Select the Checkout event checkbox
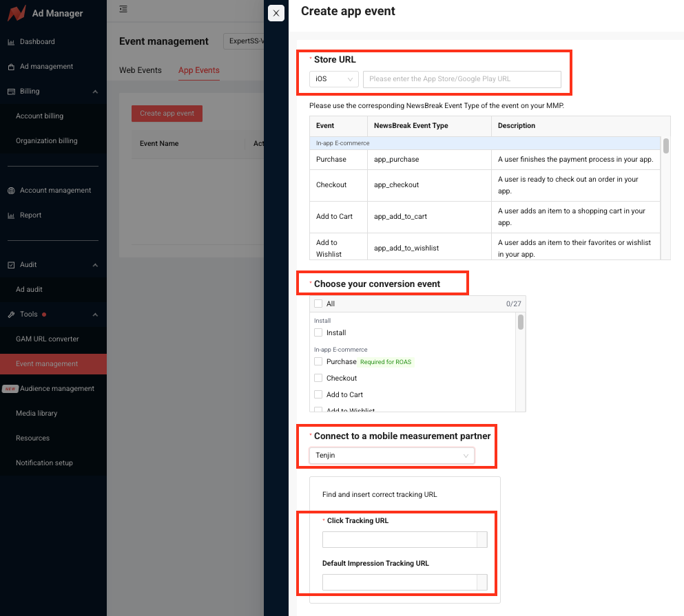 318,378
